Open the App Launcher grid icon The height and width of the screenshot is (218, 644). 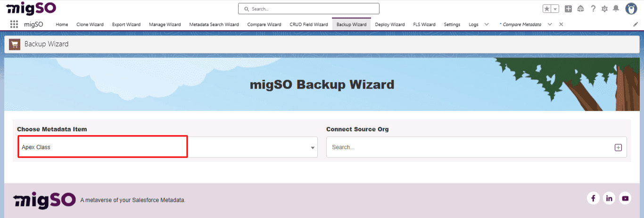pyautogui.click(x=14, y=25)
